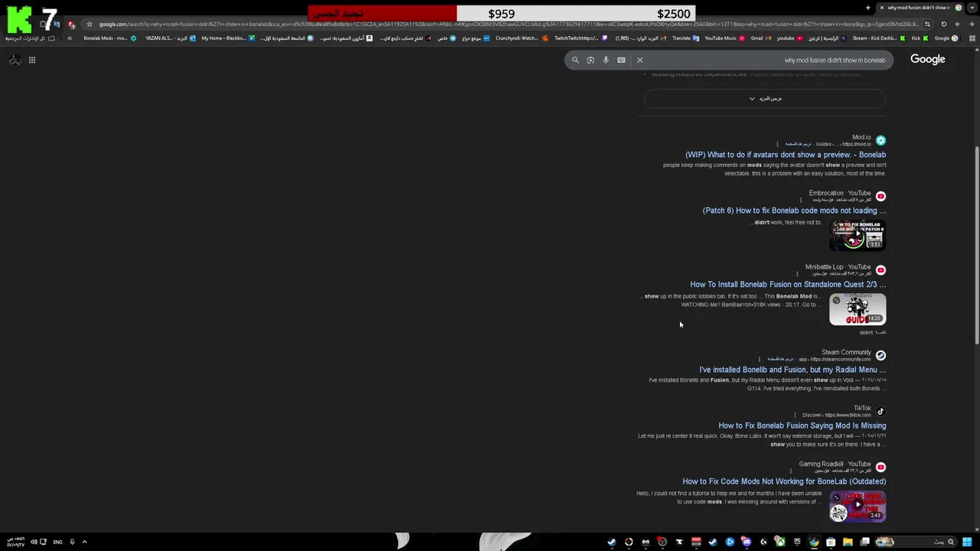Open File Explorer from taskbar
This screenshot has width=980, height=551.
tap(848, 542)
